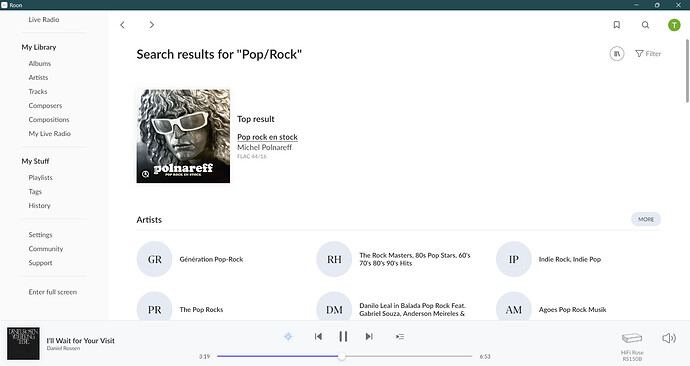Open My Live Radio
The height and width of the screenshot is (366, 690).
pyautogui.click(x=49, y=134)
